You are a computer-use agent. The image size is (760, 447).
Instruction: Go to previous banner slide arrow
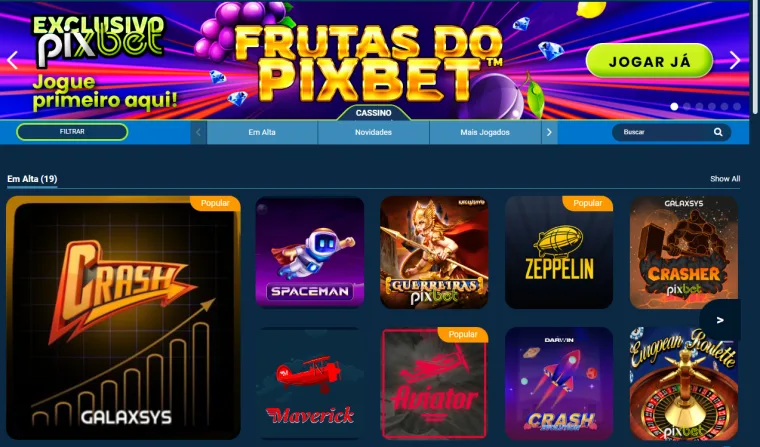point(13,60)
